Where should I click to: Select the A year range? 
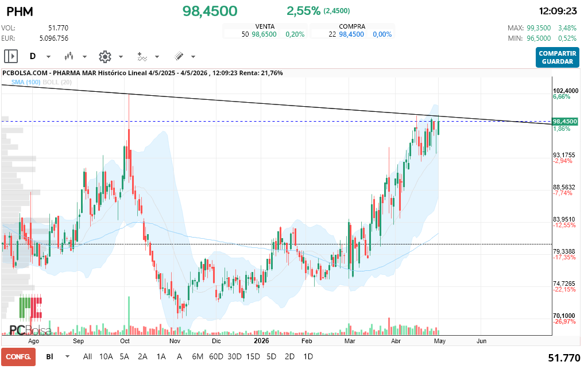(x=179, y=356)
